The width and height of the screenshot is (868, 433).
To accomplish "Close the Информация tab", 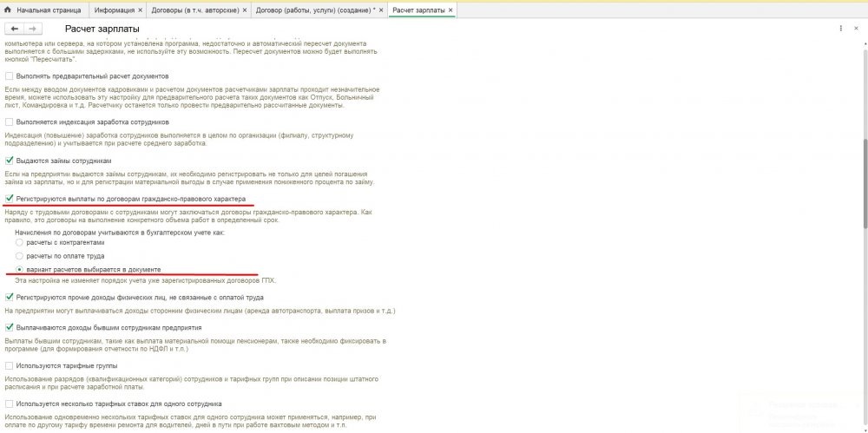I will pos(140,10).
